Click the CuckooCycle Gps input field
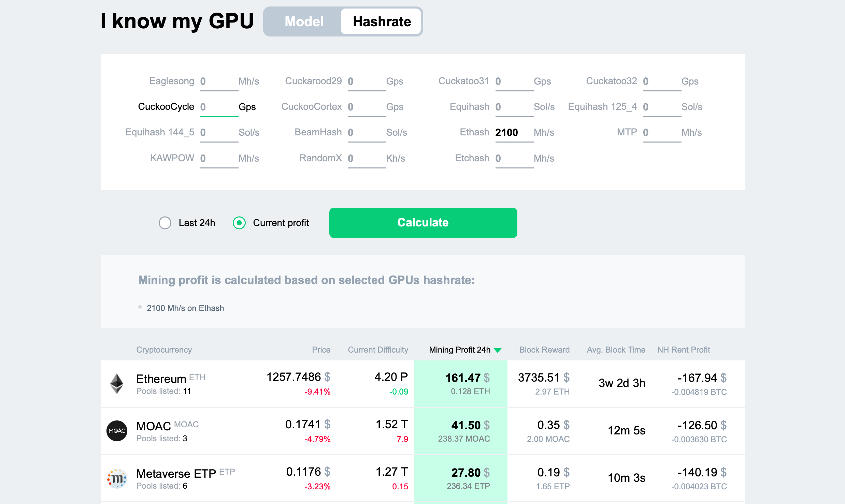845x504 pixels. click(218, 107)
